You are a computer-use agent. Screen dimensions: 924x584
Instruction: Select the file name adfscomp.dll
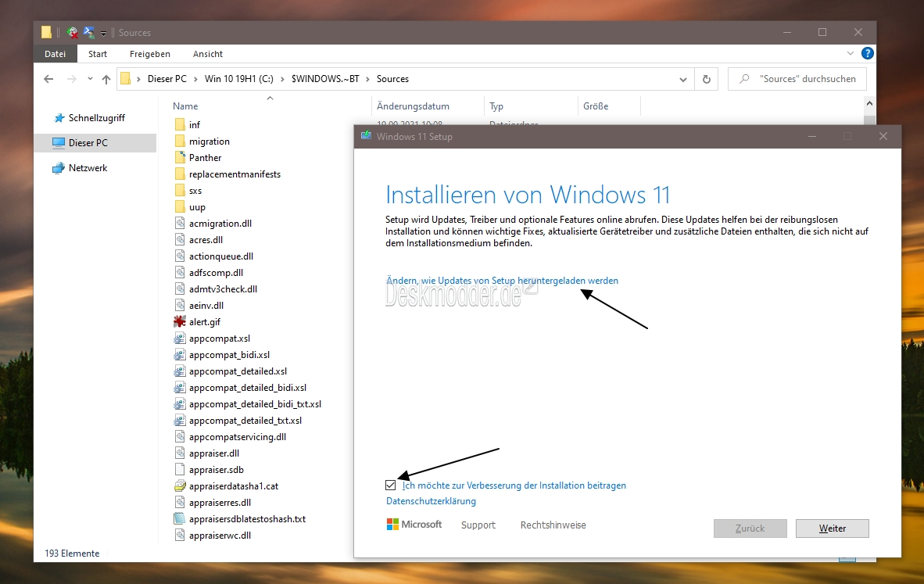pyautogui.click(x=217, y=273)
